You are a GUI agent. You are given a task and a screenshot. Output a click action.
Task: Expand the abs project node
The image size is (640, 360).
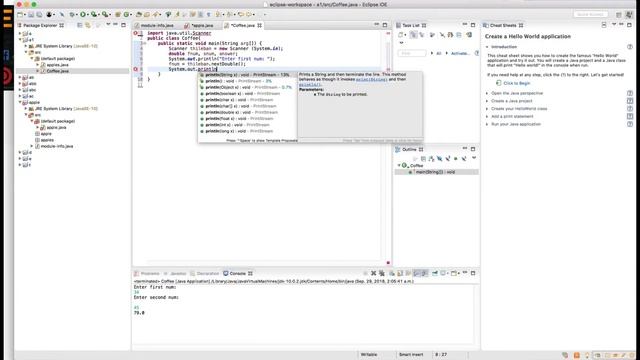click(20, 84)
